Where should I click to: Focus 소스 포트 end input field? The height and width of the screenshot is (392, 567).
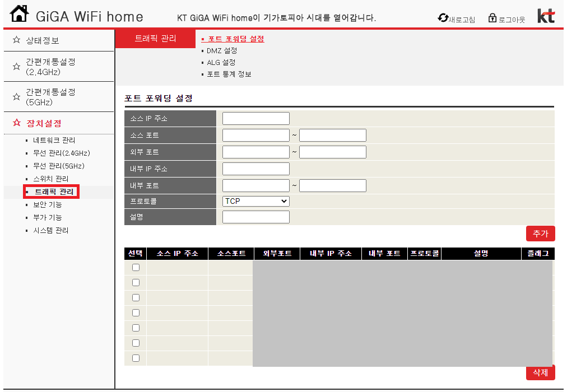coord(333,135)
